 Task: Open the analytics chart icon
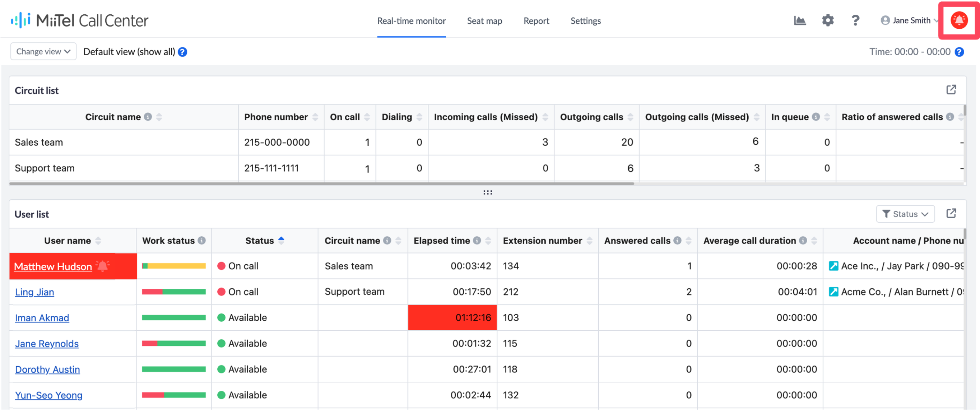800,21
